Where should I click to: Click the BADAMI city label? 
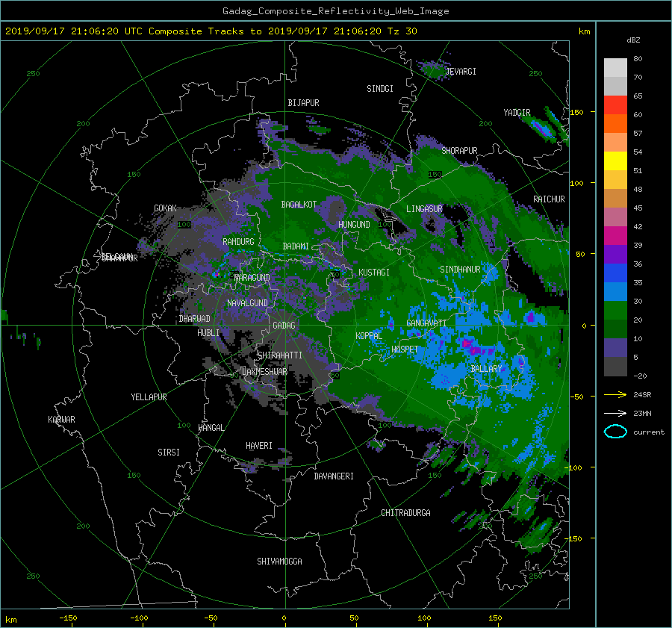(296, 246)
